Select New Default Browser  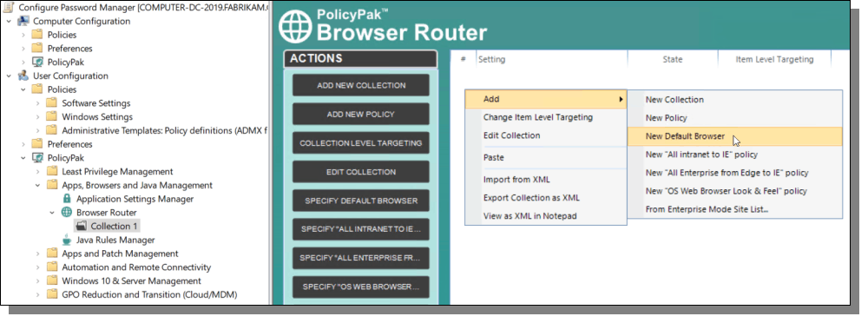tap(734, 136)
